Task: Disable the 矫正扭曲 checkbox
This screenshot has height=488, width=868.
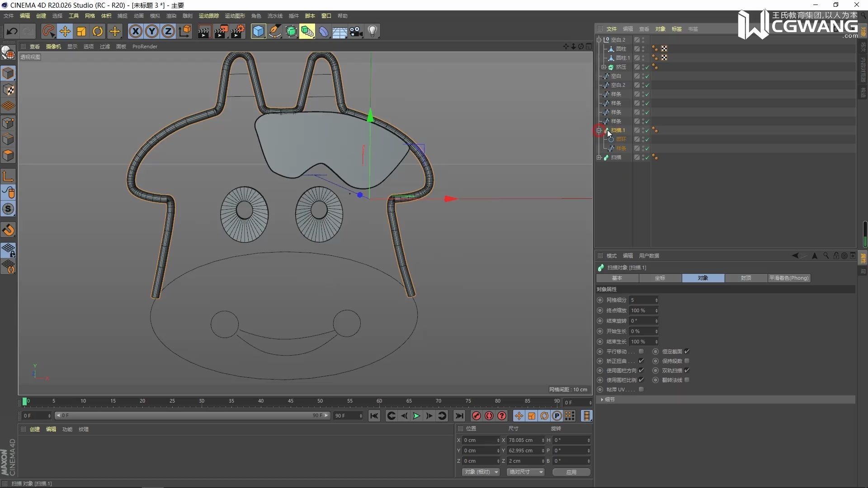Action: 641,361
